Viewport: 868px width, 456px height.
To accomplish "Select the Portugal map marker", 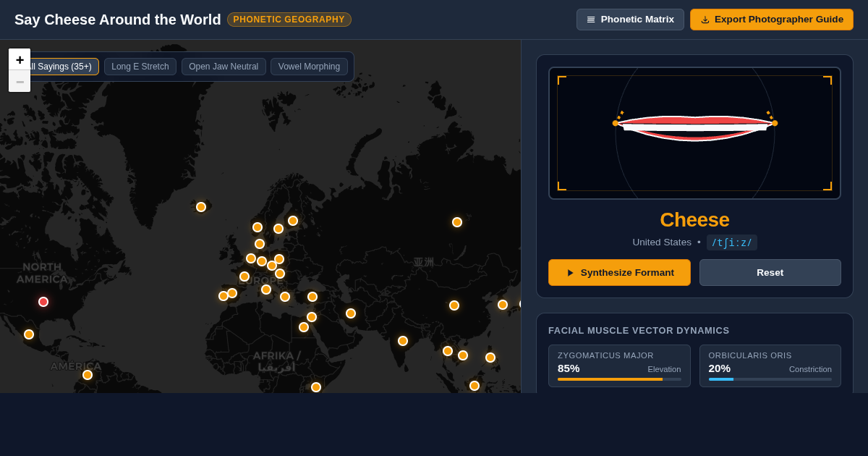I will point(224,296).
